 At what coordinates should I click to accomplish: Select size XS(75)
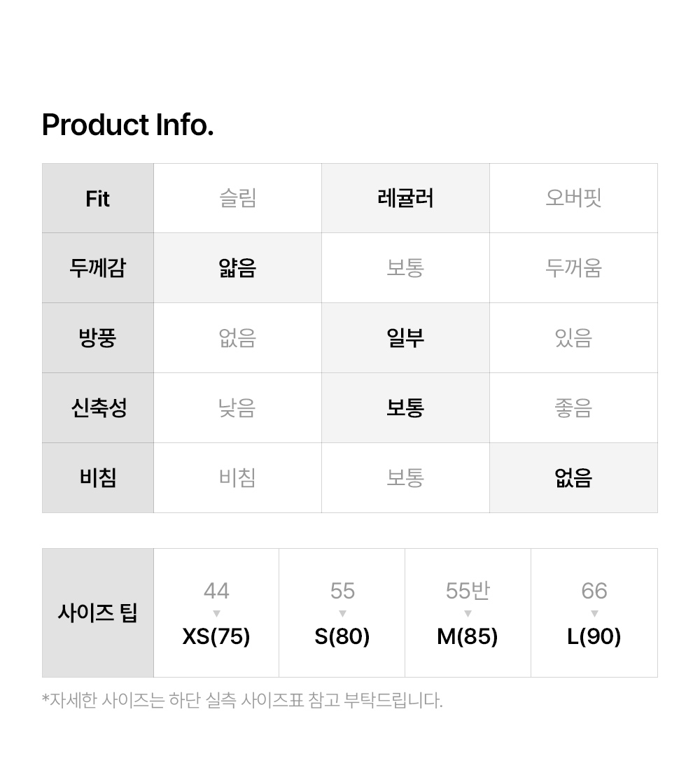[216, 636]
